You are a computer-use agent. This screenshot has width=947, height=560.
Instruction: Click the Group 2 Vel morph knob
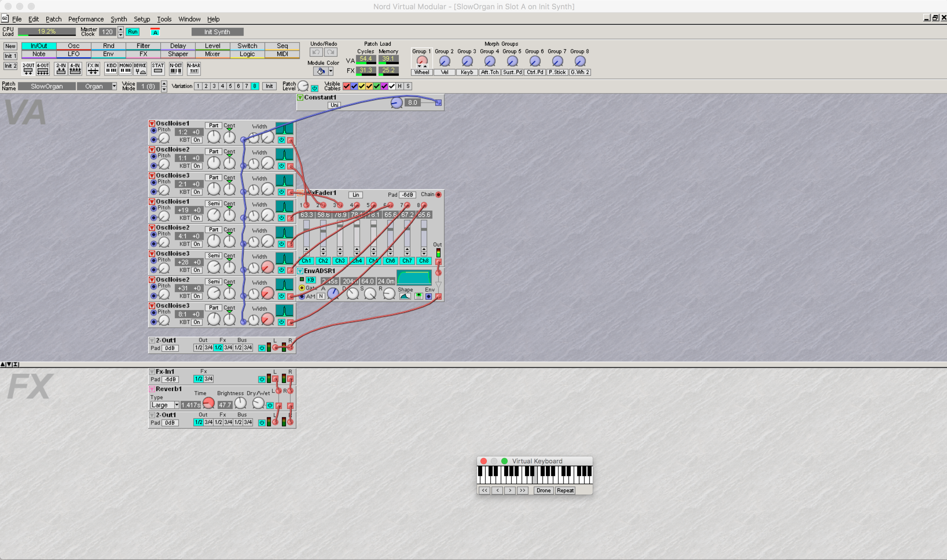(444, 61)
